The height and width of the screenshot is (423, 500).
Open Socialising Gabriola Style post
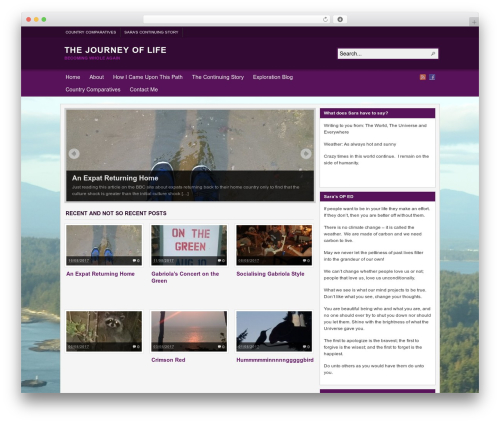[x=270, y=274]
